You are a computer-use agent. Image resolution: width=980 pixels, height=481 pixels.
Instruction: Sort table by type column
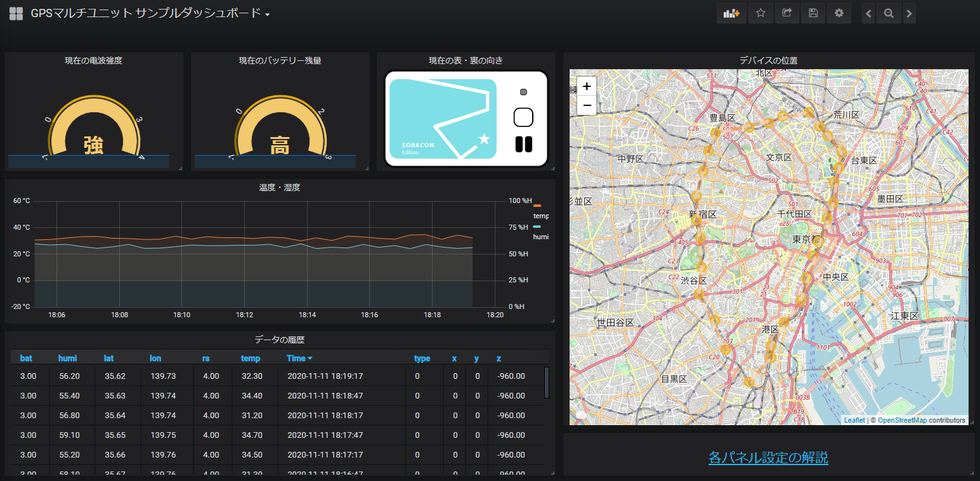coord(422,358)
